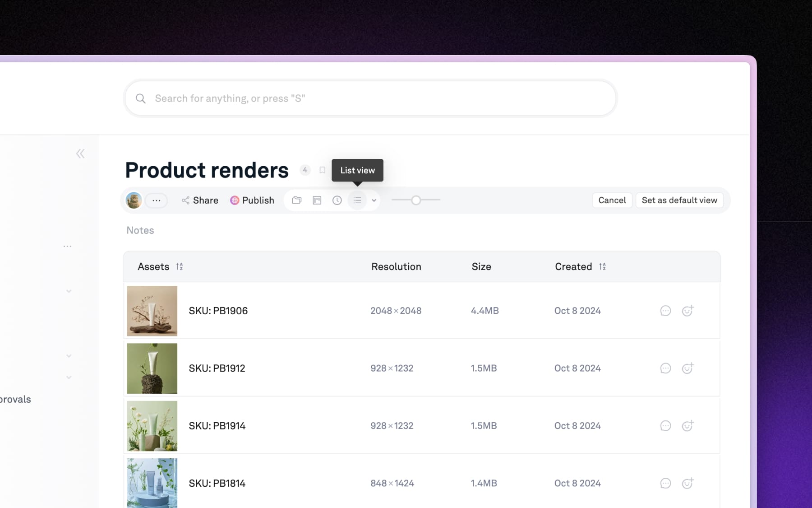
Task: Add reaction to SKU: PB1912
Action: pyautogui.click(x=687, y=368)
